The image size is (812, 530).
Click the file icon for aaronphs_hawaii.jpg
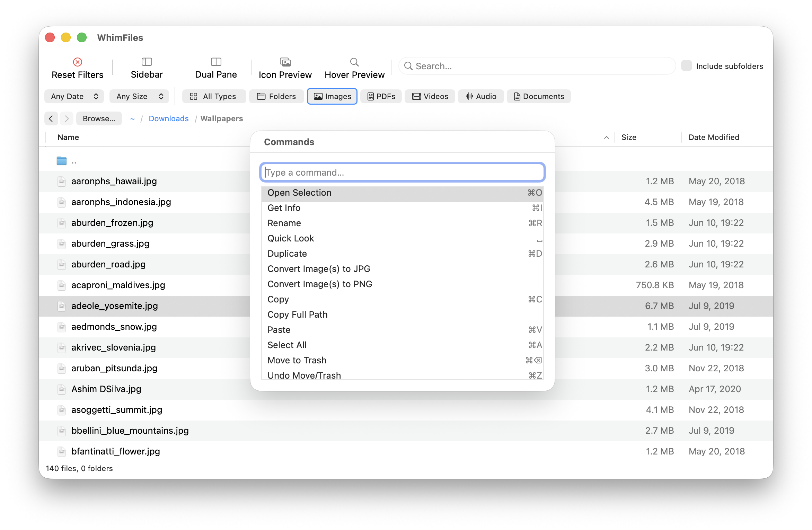[62, 181]
